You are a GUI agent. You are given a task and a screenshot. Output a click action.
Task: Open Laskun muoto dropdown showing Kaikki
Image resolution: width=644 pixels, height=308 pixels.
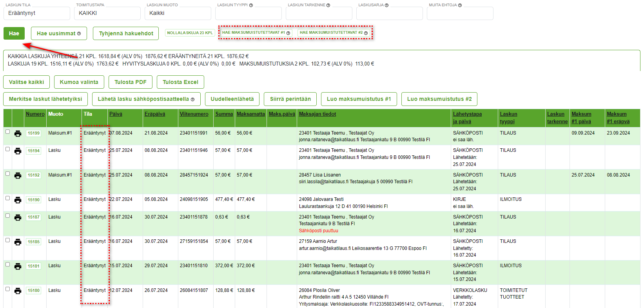[178, 13]
